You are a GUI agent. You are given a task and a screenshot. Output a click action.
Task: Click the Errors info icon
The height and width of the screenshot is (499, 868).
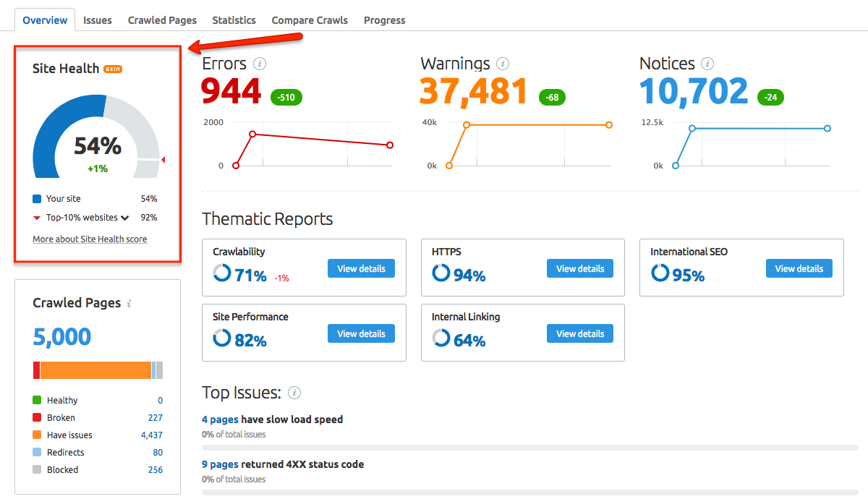[260, 64]
